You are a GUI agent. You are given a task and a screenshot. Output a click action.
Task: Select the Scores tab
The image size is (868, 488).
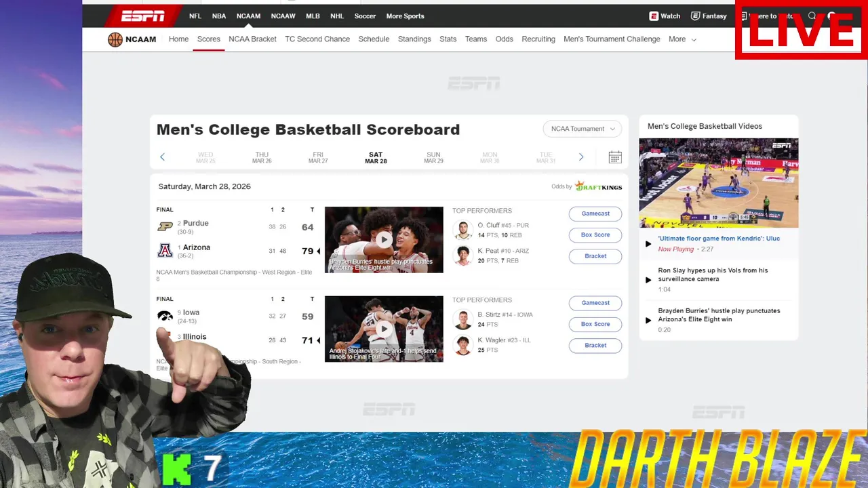(209, 39)
